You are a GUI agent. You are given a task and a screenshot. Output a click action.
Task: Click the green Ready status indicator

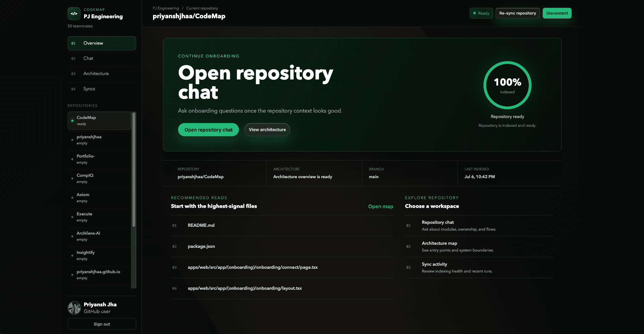click(481, 13)
